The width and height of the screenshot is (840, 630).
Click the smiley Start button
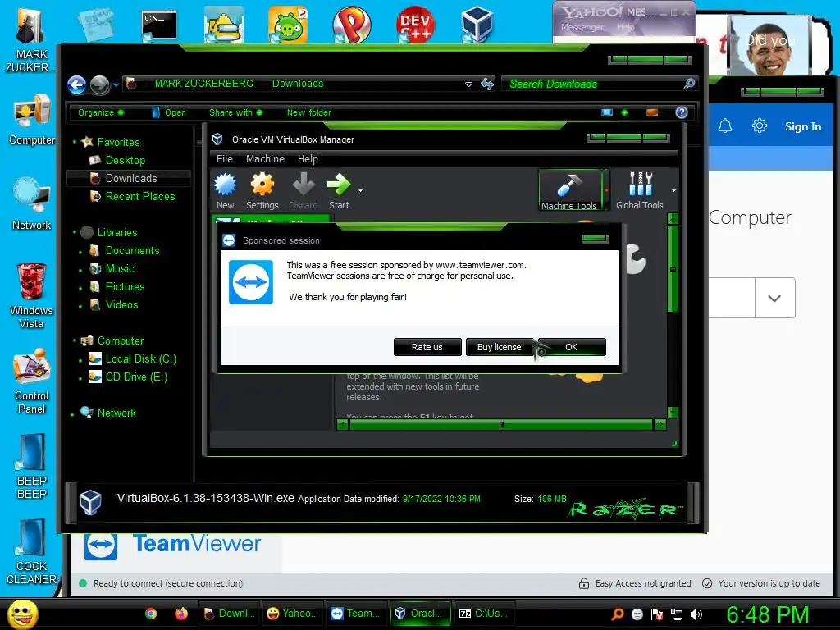23,614
